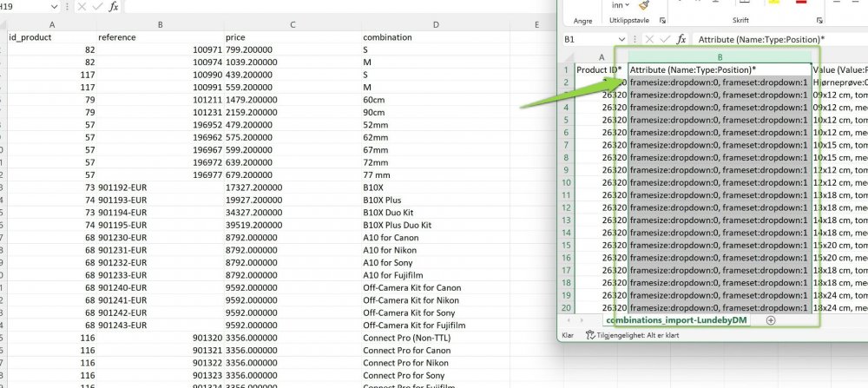
Task: Click cell containing 196952
Action: click(160, 125)
